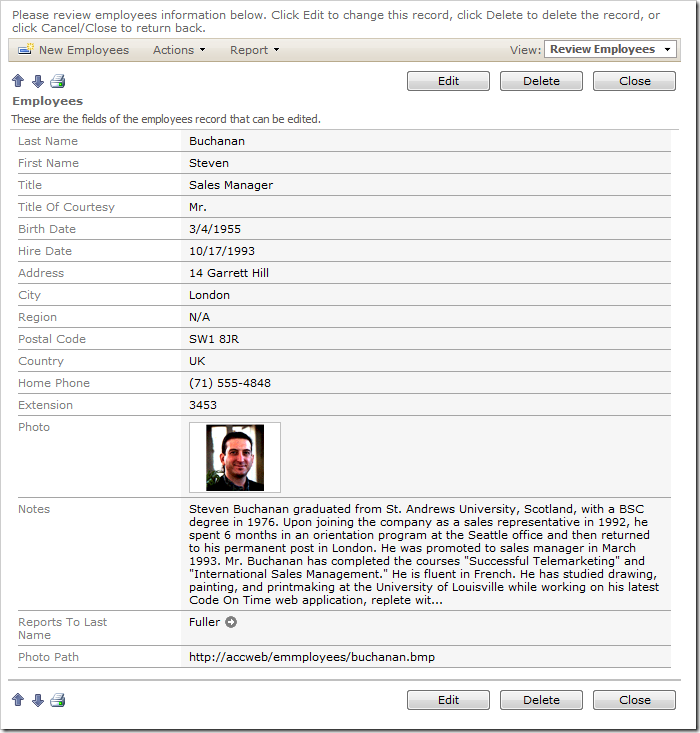Click the Hire Date value 10/17/1993

point(222,251)
